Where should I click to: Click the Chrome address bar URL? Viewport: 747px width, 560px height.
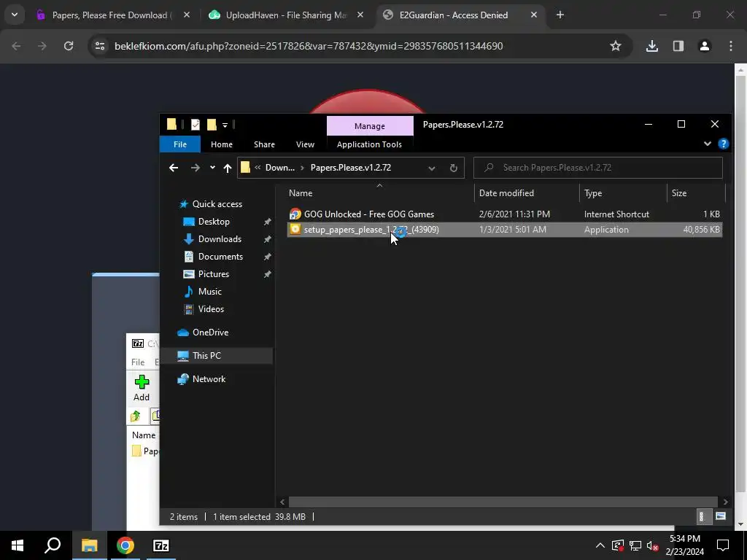click(x=309, y=46)
